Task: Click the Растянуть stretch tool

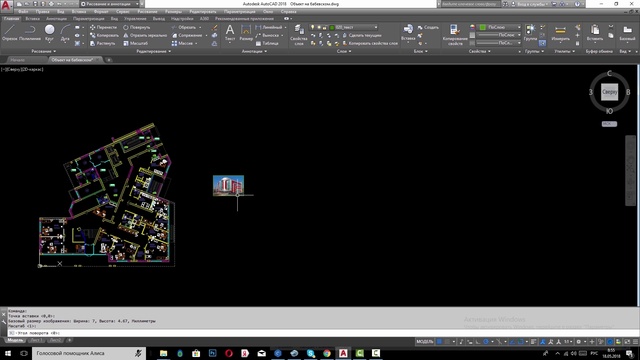Action: 102,43
